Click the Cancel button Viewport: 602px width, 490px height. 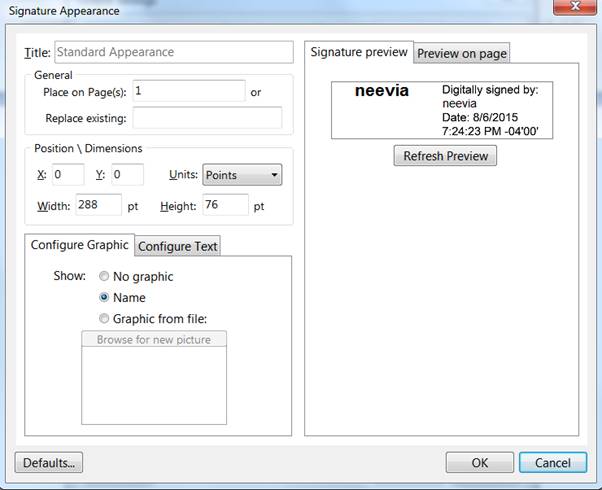click(x=553, y=463)
